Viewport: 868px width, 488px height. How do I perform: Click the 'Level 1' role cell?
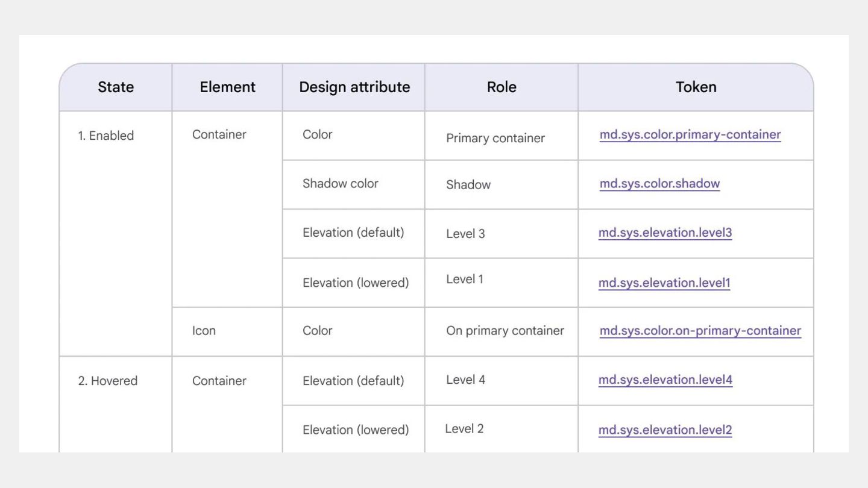pos(464,280)
